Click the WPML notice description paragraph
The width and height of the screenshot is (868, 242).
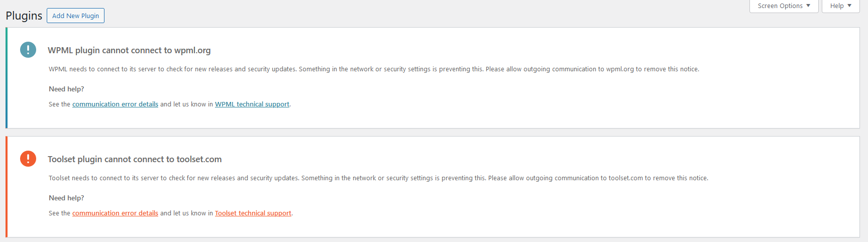pyautogui.click(x=374, y=69)
